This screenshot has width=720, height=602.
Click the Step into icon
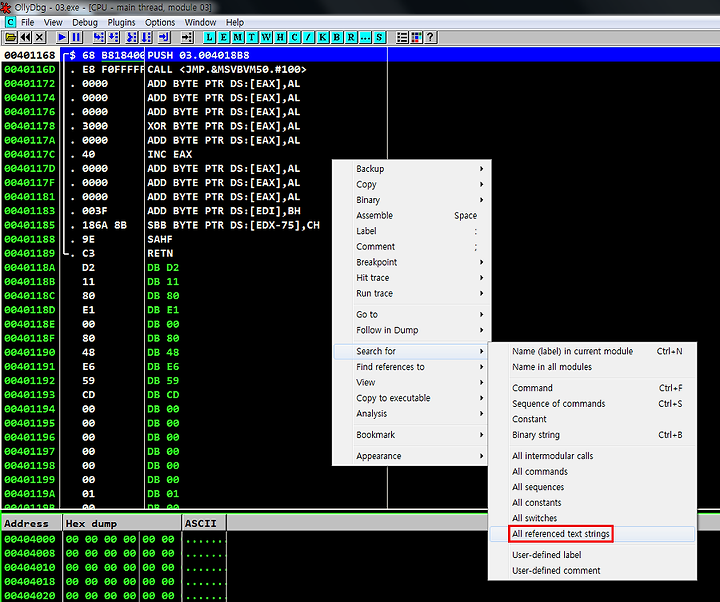point(99,37)
